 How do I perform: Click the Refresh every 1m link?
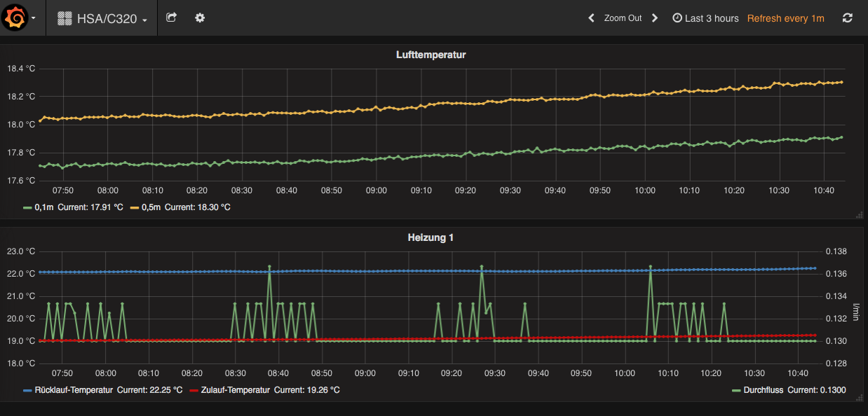click(785, 18)
